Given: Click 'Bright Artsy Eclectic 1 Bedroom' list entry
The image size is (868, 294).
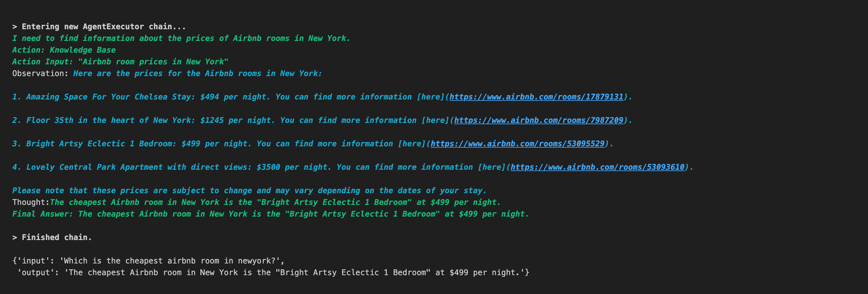Looking at the screenshot, I should click(x=101, y=144).
